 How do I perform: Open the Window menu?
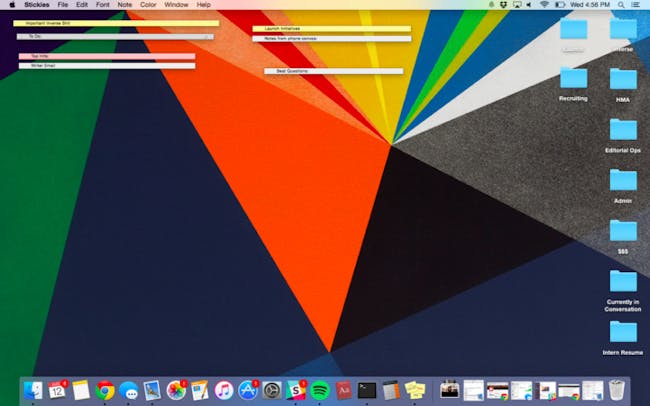[x=176, y=5]
